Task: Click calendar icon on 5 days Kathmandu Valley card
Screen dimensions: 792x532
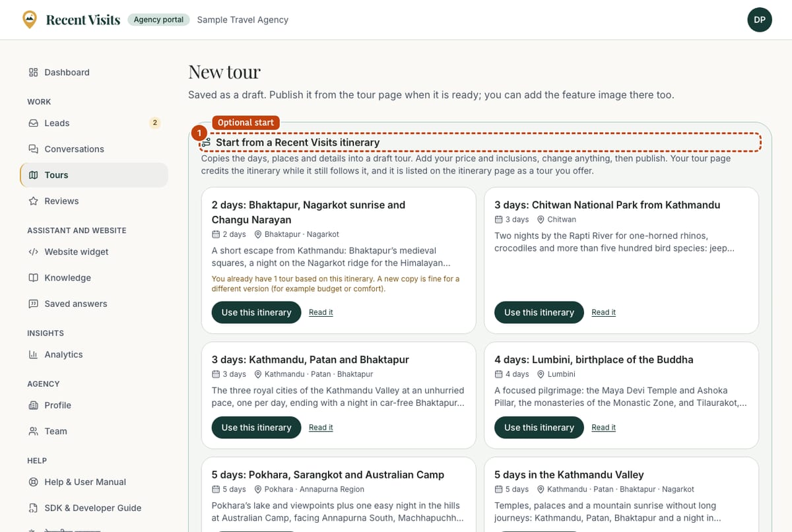Action: [498, 489]
